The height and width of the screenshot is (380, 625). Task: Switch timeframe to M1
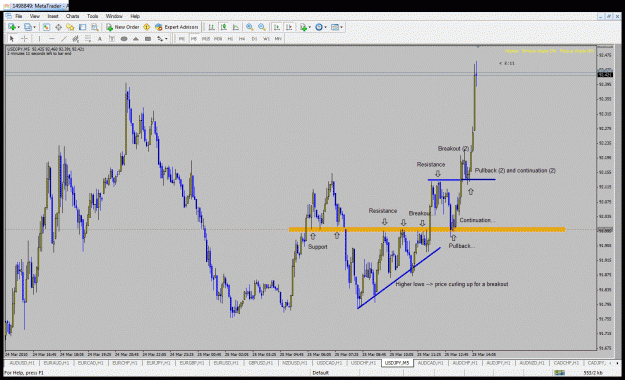[182, 39]
